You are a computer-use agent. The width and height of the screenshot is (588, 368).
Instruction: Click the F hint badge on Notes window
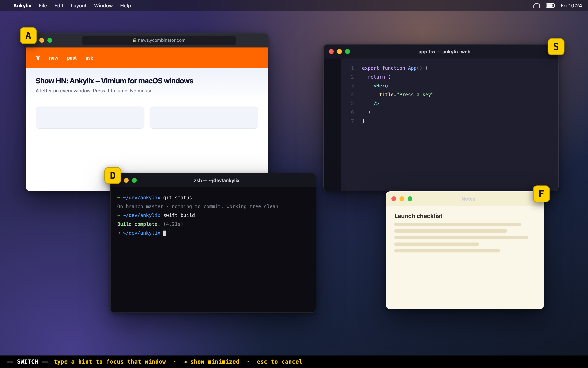[x=541, y=194]
